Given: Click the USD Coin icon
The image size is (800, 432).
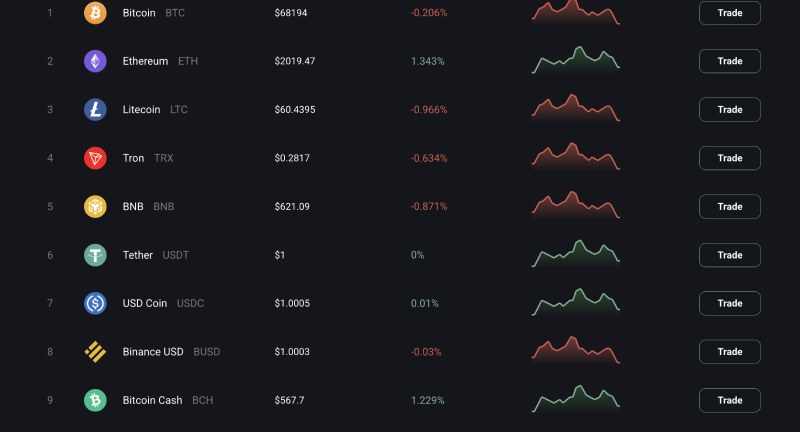Looking at the screenshot, I should point(95,303).
